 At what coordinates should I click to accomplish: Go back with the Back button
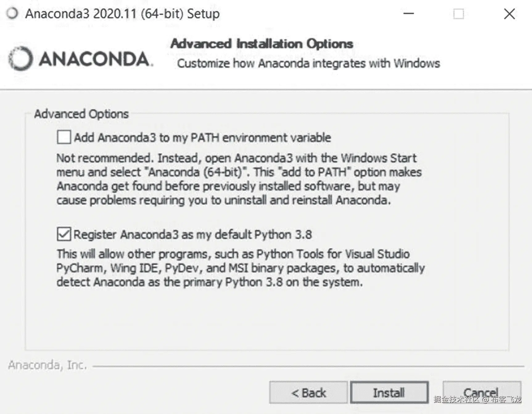(x=308, y=393)
